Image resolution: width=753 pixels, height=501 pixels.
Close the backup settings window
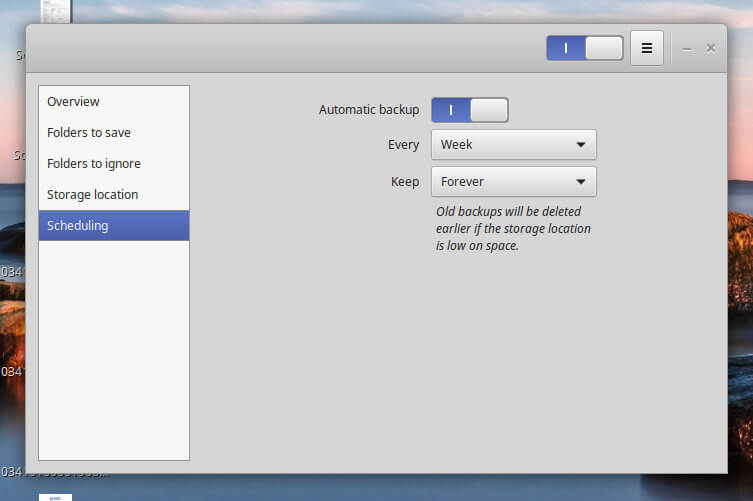coord(711,48)
